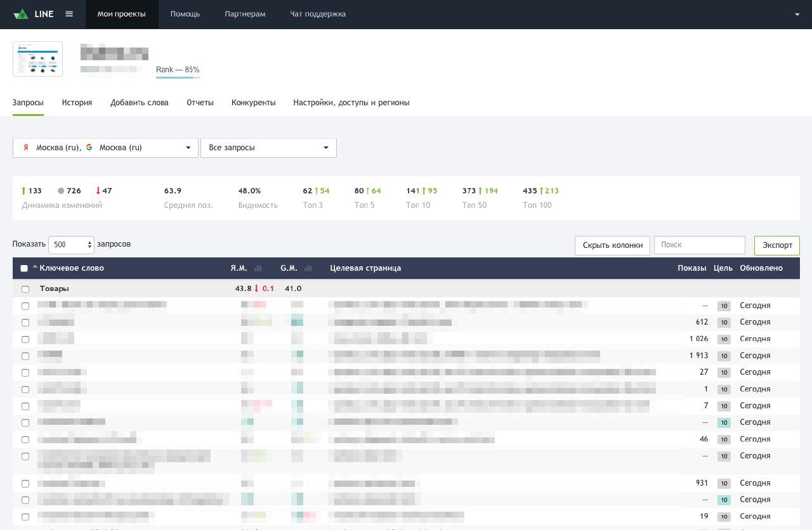The height and width of the screenshot is (530, 812).
Task: Click the sort arrow beside Ключевое слово
Action: click(35, 268)
